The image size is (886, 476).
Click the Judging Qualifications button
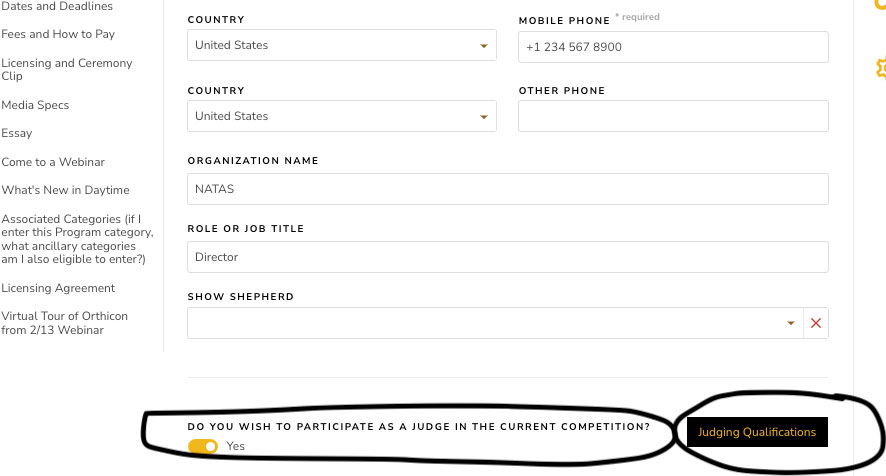click(x=757, y=432)
